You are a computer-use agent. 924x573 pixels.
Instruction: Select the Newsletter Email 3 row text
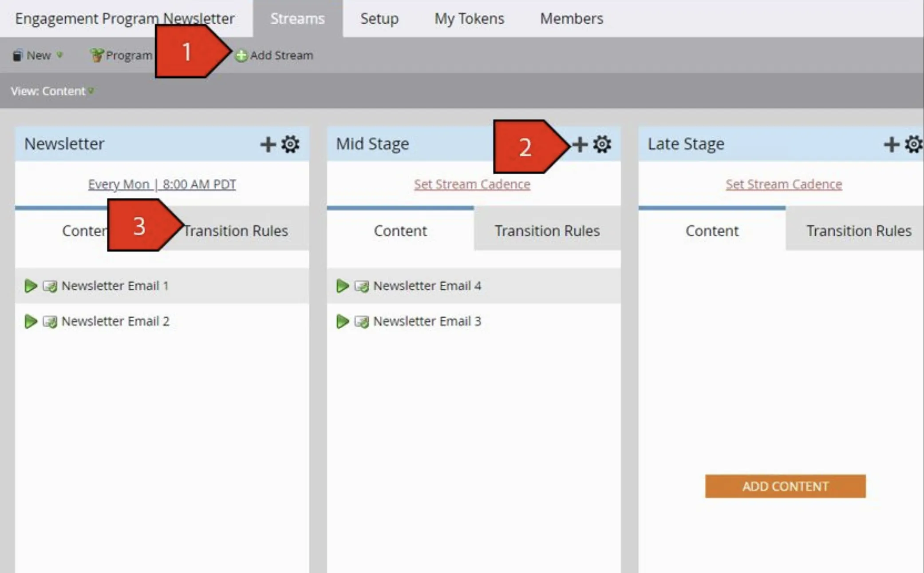coord(427,321)
